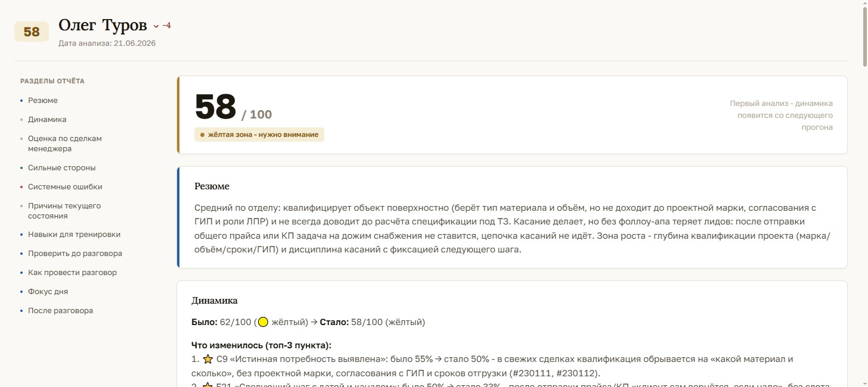
Task: Select Проверить до разговора in the sidebar
Action: pyautogui.click(x=75, y=254)
